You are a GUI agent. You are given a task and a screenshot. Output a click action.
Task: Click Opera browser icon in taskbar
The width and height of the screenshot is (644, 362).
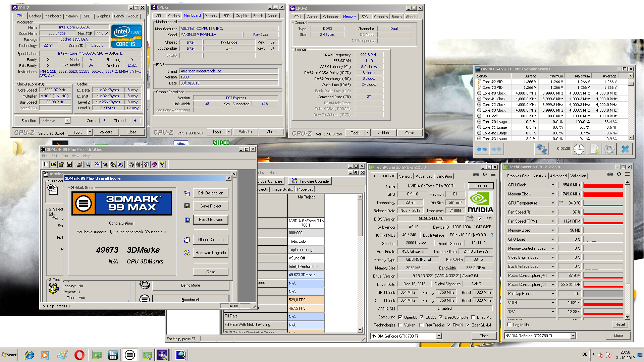(x=79, y=355)
